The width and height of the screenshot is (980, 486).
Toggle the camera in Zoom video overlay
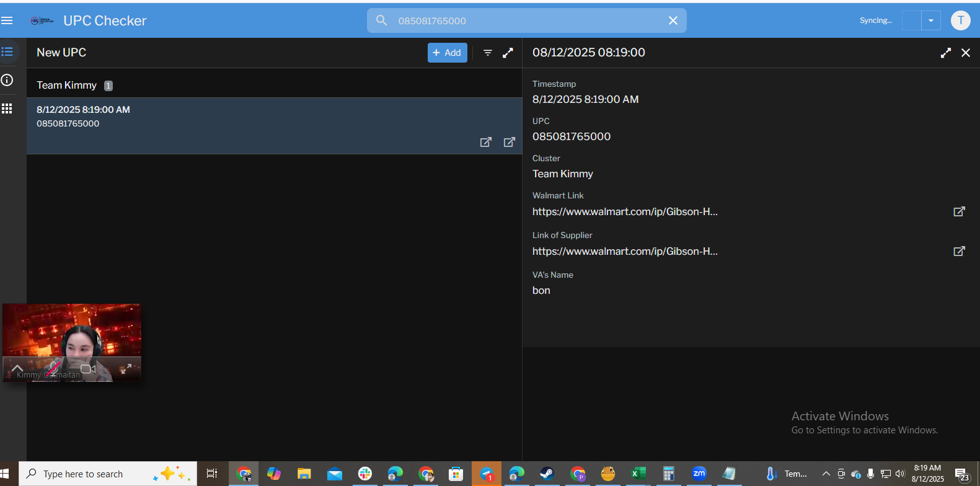[88, 369]
